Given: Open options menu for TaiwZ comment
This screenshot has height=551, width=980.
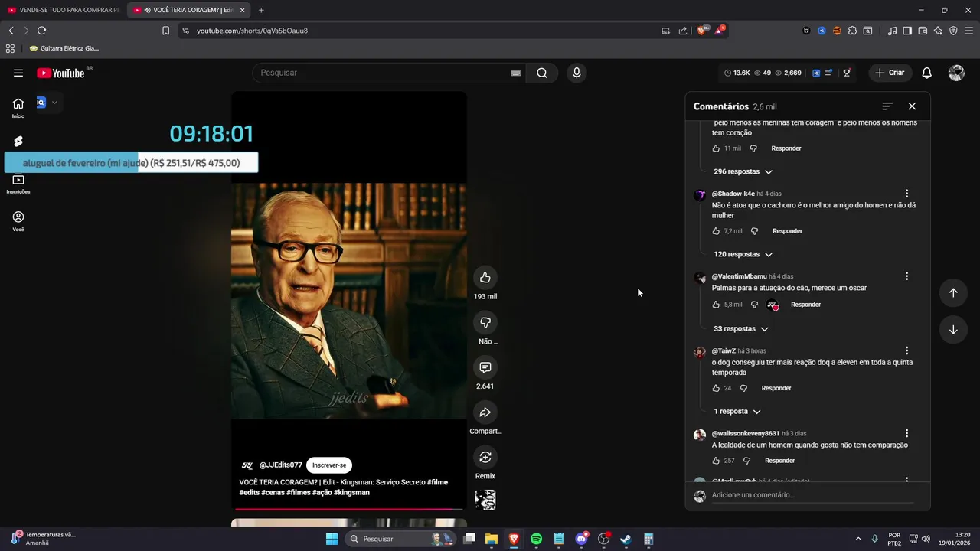Looking at the screenshot, I should click(x=906, y=350).
